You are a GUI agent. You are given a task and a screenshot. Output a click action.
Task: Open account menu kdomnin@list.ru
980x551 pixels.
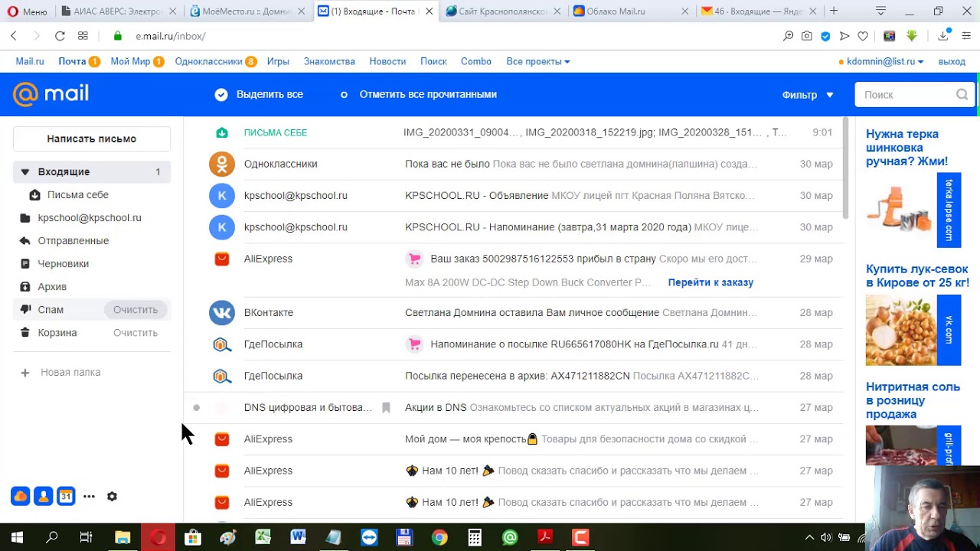click(x=884, y=61)
